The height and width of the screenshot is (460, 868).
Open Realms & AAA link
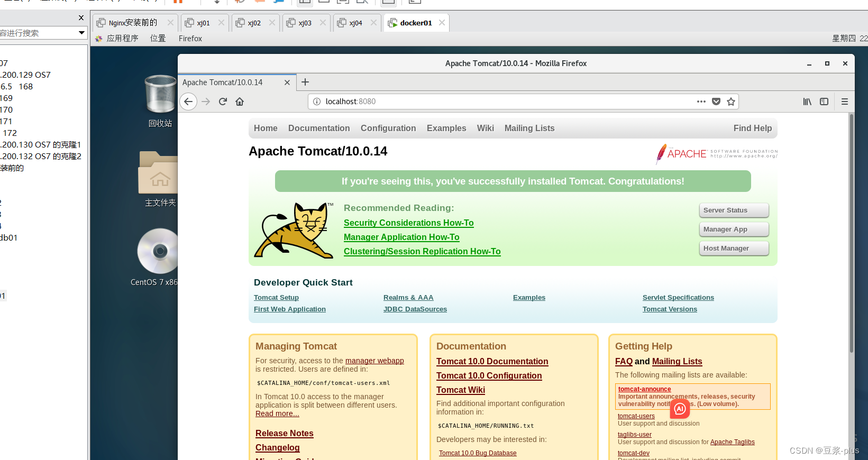point(408,298)
